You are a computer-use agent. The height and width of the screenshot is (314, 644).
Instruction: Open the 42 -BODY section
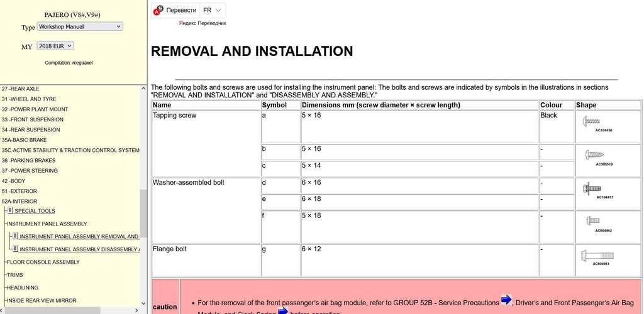[14, 181]
